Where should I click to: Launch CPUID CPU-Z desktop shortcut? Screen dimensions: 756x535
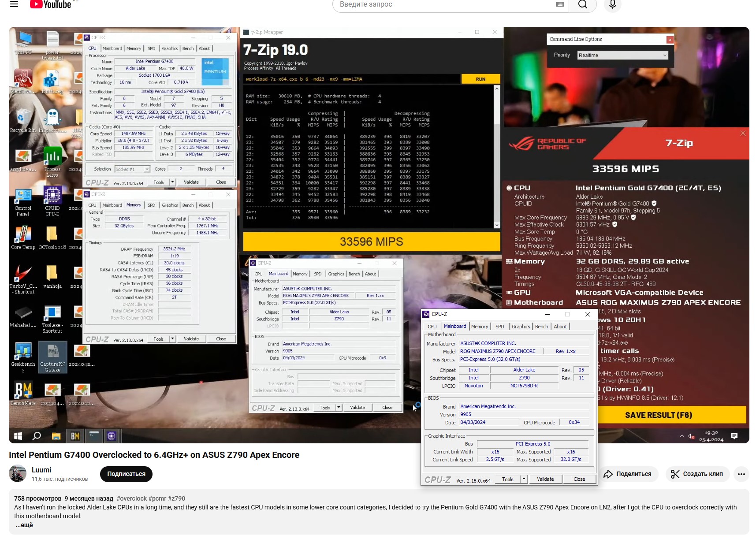click(x=52, y=201)
